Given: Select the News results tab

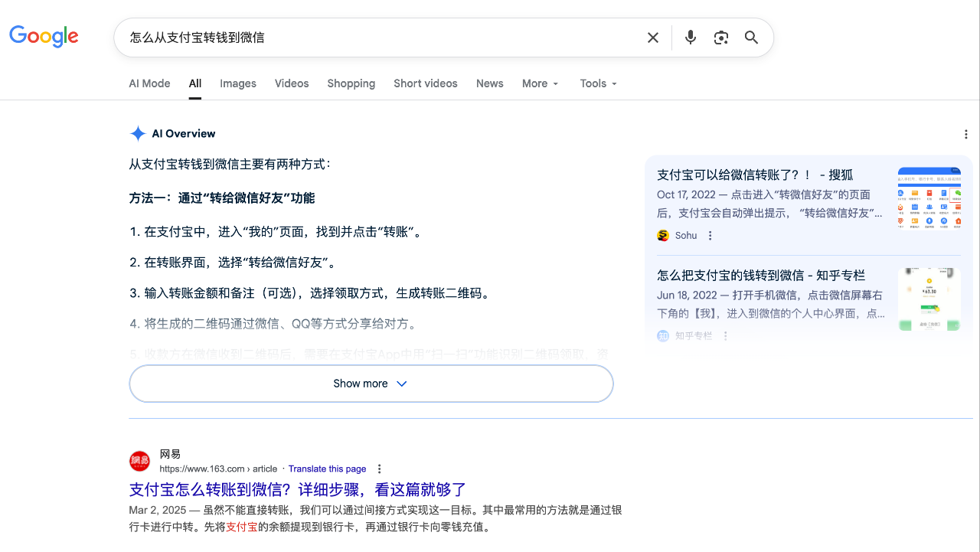Looking at the screenshot, I should coord(489,83).
